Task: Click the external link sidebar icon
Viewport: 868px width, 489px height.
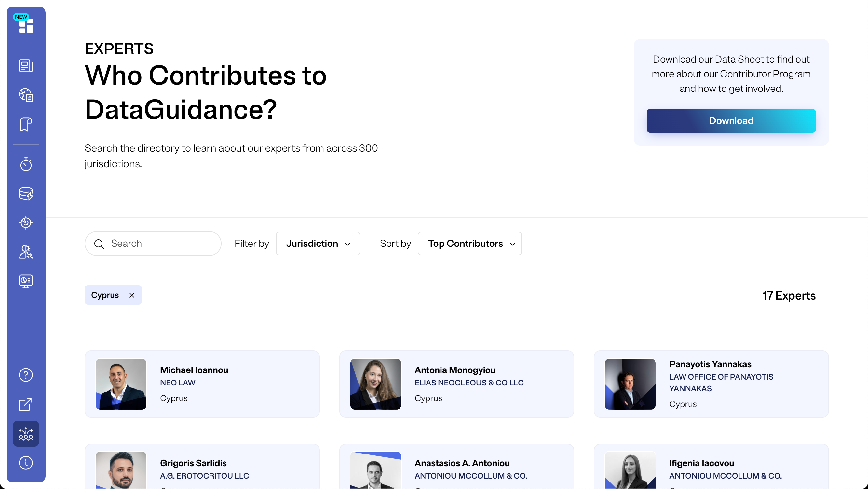Action: [x=26, y=404]
